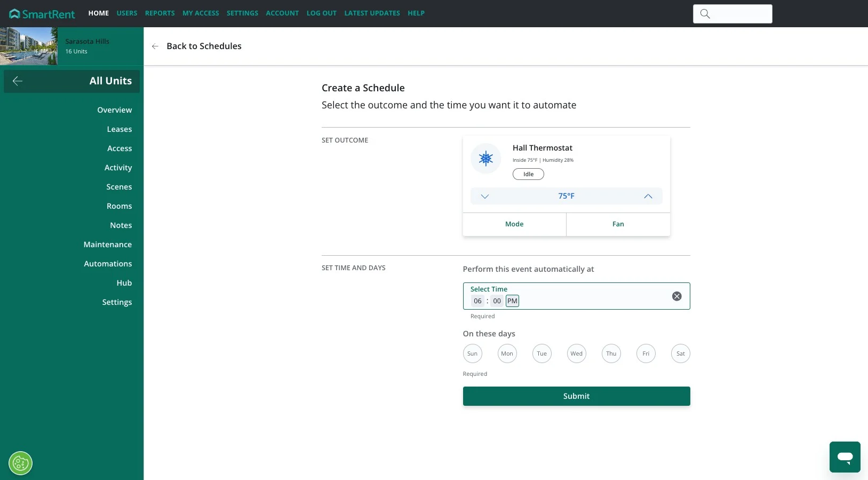Screen dimensions: 868x480
Task: Open Notes in the sidebar
Action: [x=121, y=225]
